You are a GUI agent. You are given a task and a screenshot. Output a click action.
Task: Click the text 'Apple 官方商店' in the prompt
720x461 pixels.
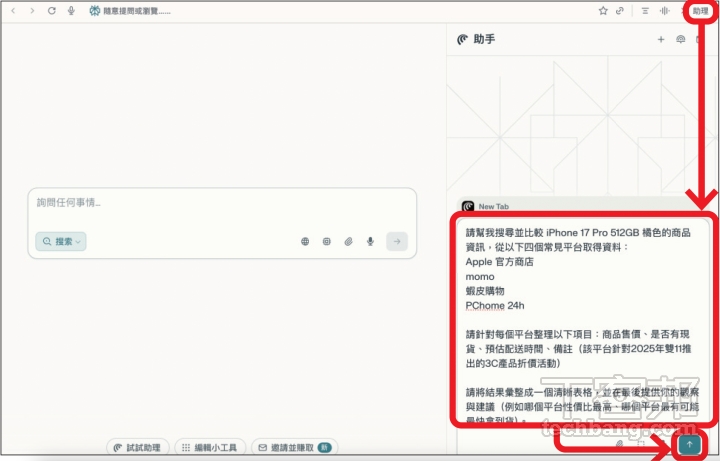[x=500, y=262]
